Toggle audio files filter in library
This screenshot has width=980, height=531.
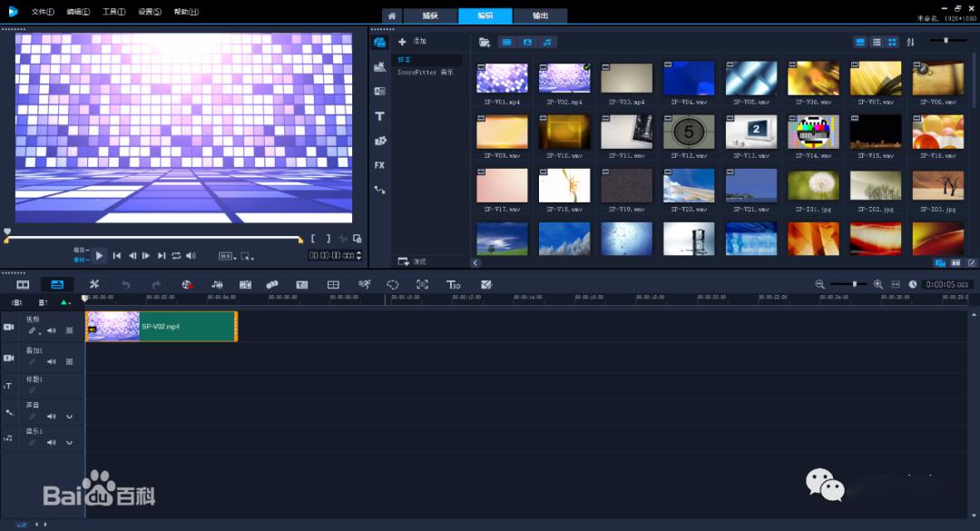coord(547,42)
